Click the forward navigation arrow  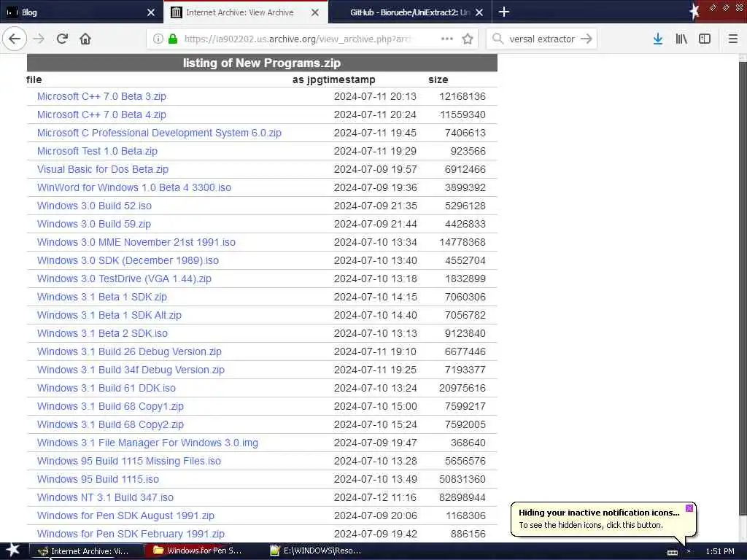tap(39, 39)
